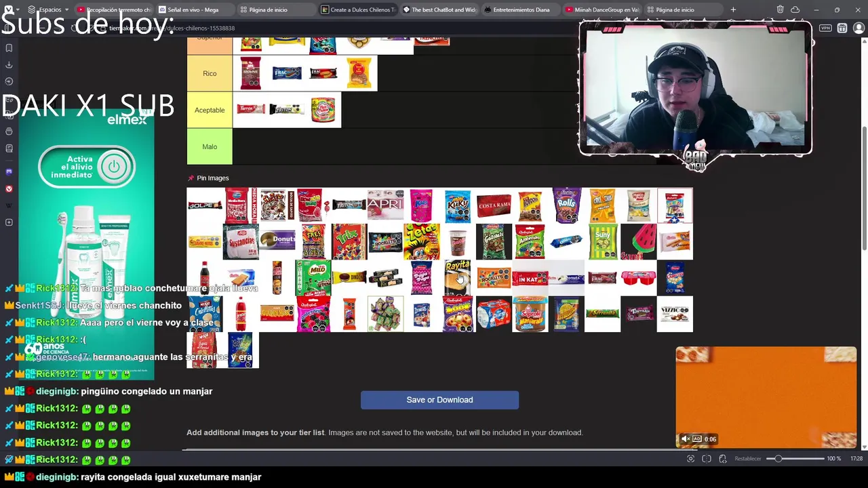868x488 pixels.
Task: Click the snapshot camera icon in status bar
Action: (690, 459)
